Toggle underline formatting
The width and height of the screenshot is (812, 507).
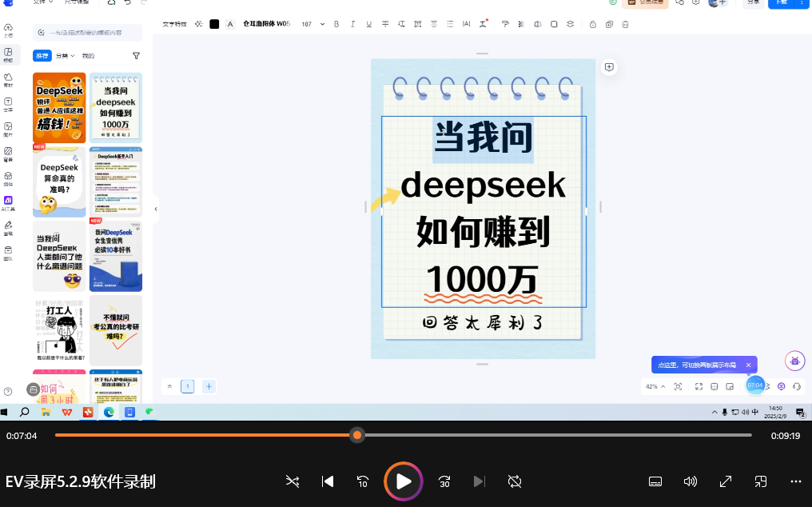(x=368, y=24)
